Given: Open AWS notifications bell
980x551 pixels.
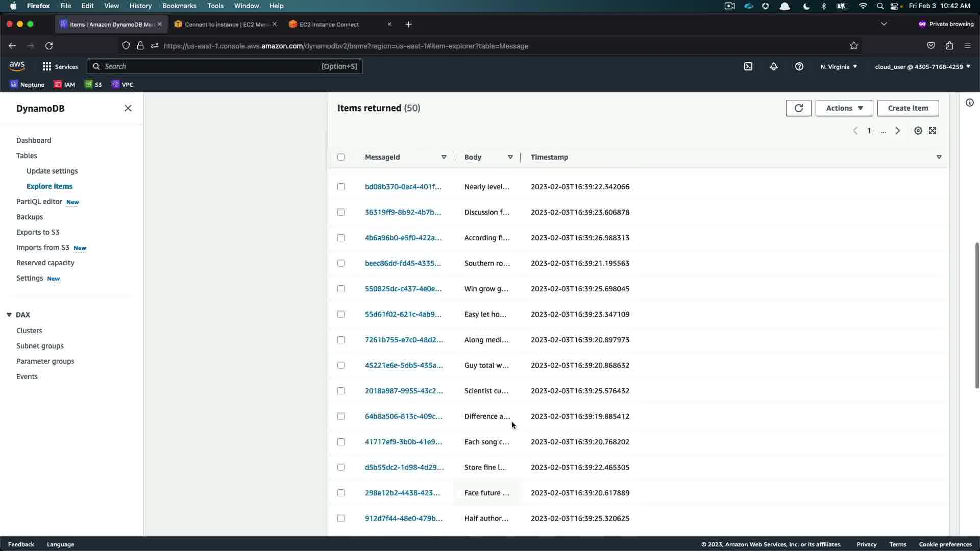Looking at the screenshot, I should pos(774,66).
